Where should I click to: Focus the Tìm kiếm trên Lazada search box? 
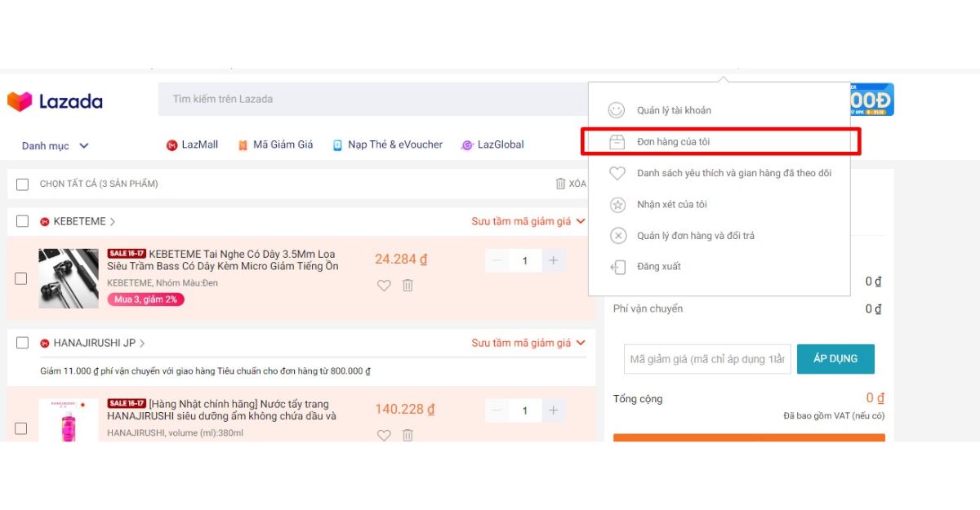pos(373,99)
